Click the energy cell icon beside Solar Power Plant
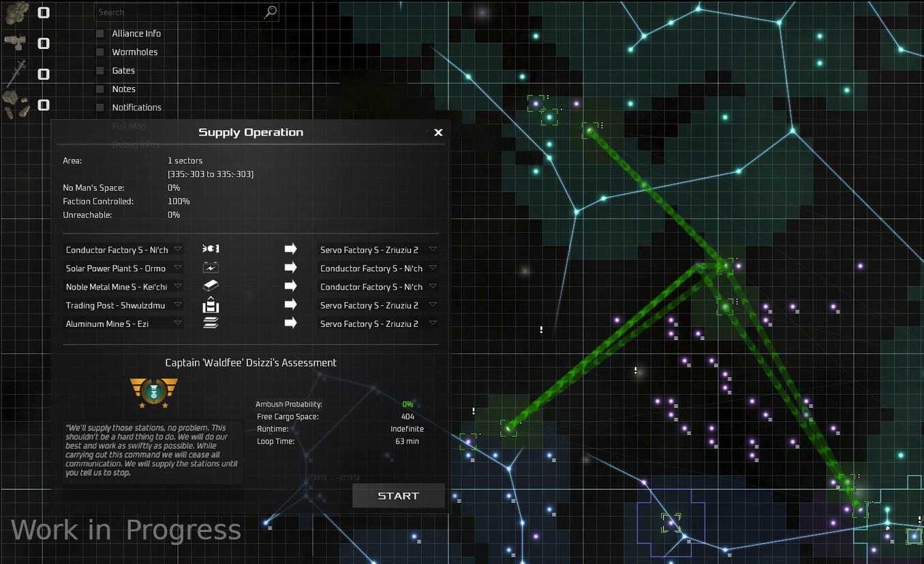 click(x=211, y=268)
